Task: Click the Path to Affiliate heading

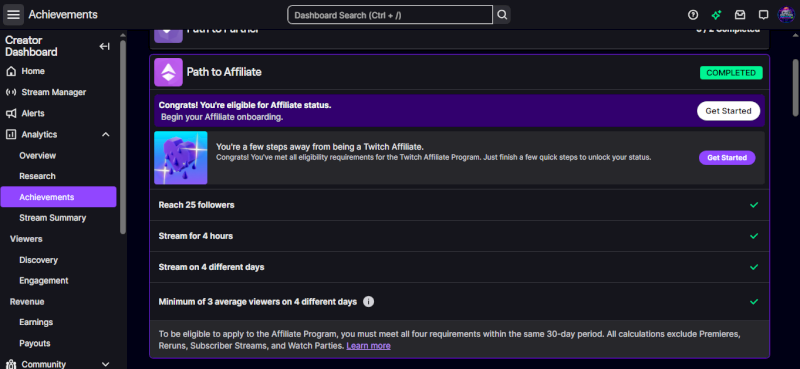Action: tap(224, 72)
